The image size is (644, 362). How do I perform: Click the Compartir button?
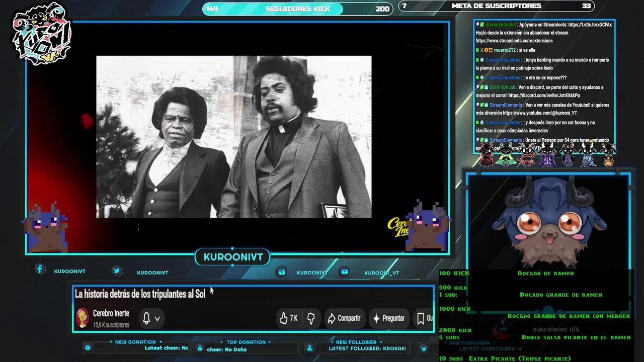click(344, 318)
